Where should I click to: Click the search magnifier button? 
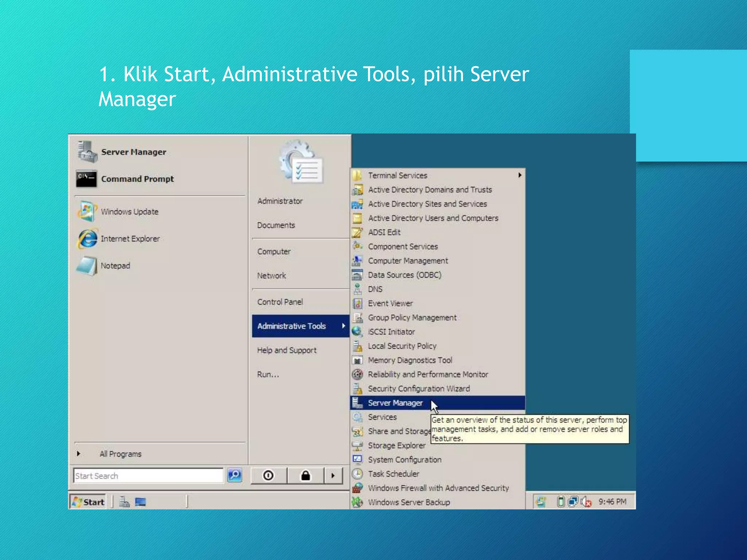point(235,475)
